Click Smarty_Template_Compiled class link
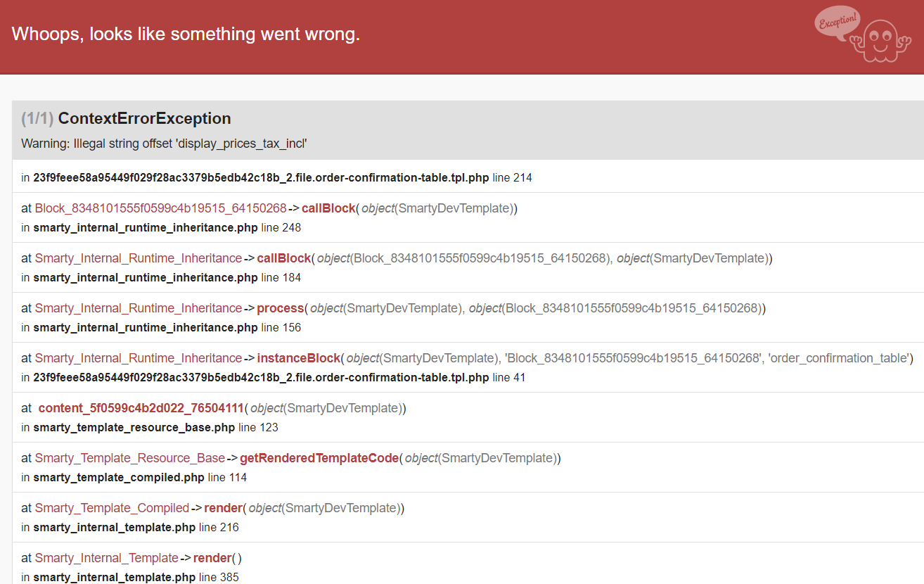This screenshot has height=584, width=924. [112, 508]
